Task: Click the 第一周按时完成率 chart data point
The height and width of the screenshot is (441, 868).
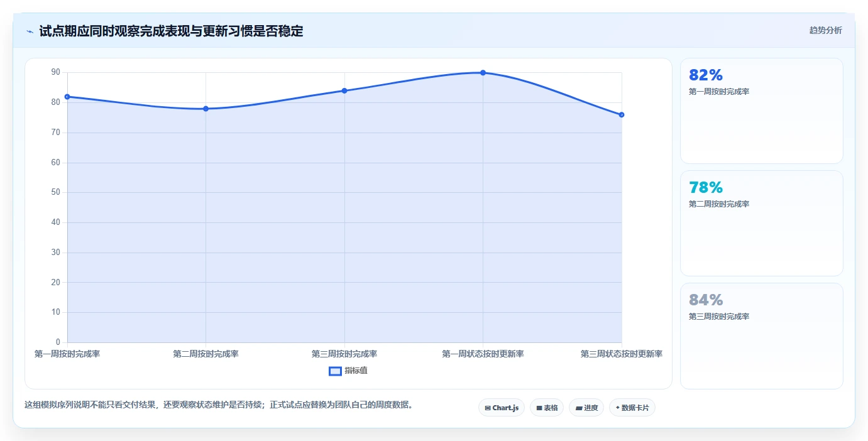Action: click(x=67, y=97)
